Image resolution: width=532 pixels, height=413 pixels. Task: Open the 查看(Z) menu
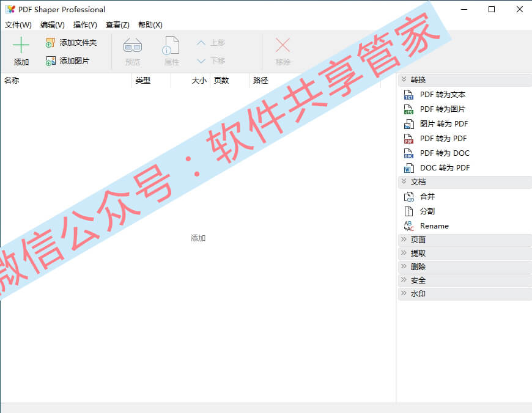(117, 25)
